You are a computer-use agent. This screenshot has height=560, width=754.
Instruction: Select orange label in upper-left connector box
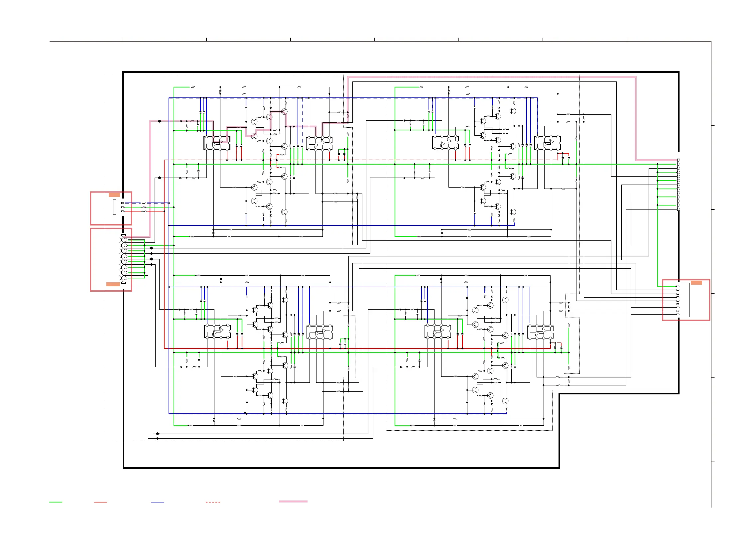pos(114,195)
